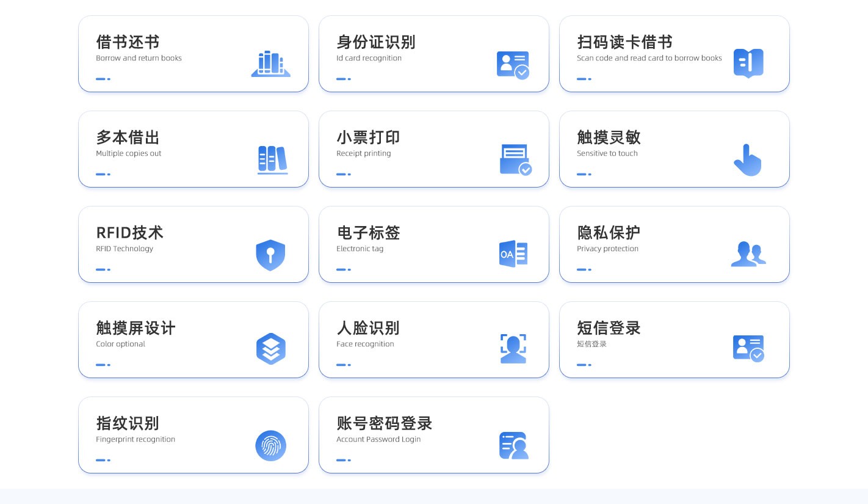Click the ID card recognition icon

(x=512, y=64)
